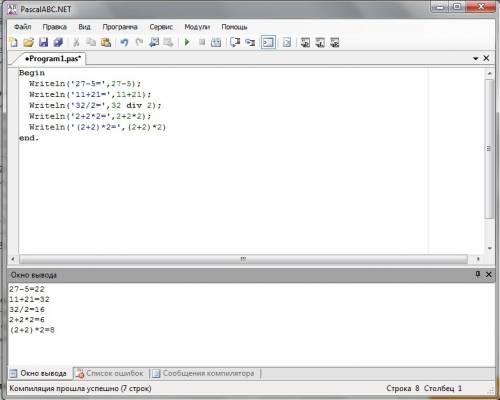
Task: Run the program with green play icon
Action: coord(187,42)
